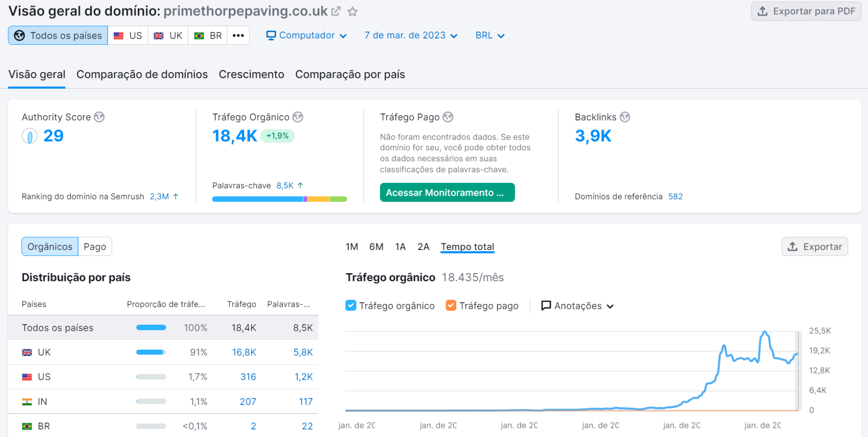Viewport: 868px width, 437px height.
Task: Open the 3,9K backlinks link
Action: [593, 136]
